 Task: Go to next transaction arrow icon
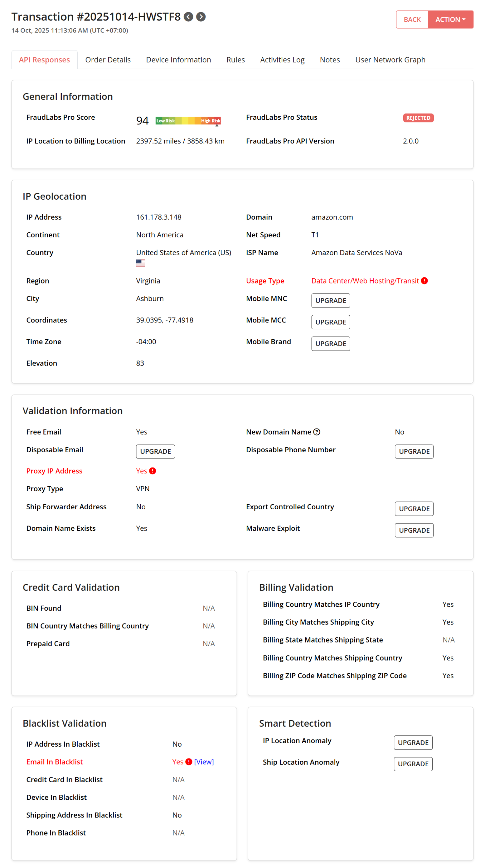(201, 17)
